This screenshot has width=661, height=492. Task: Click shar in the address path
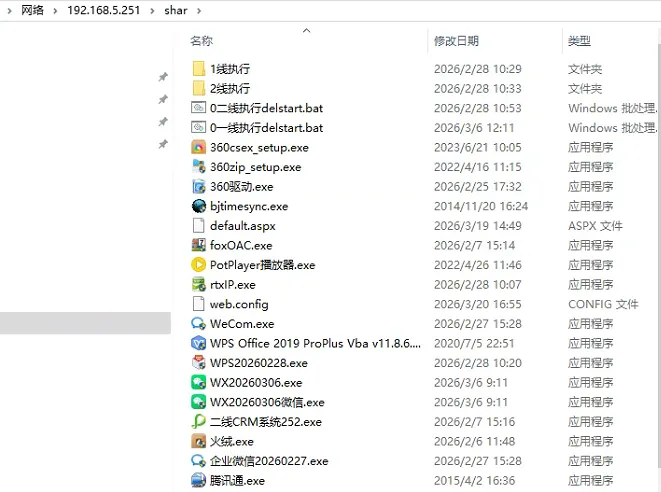(x=176, y=10)
